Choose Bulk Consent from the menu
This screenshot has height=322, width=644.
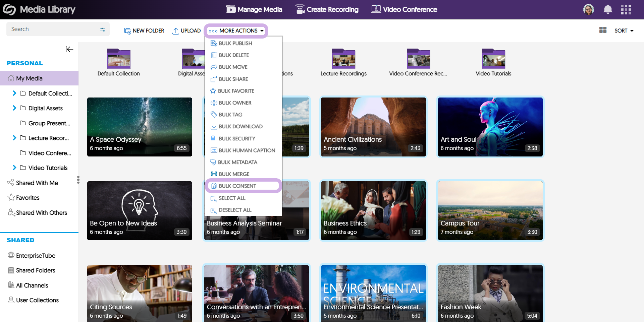pyautogui.click(x=237, y=186)
